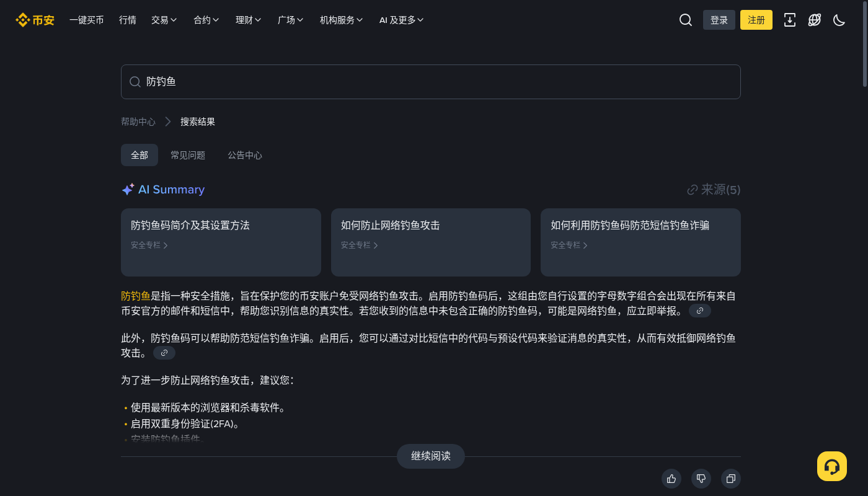Screen dimensions: 868x496
Task: Open customer support headset chat
Action: pos(832,466)
